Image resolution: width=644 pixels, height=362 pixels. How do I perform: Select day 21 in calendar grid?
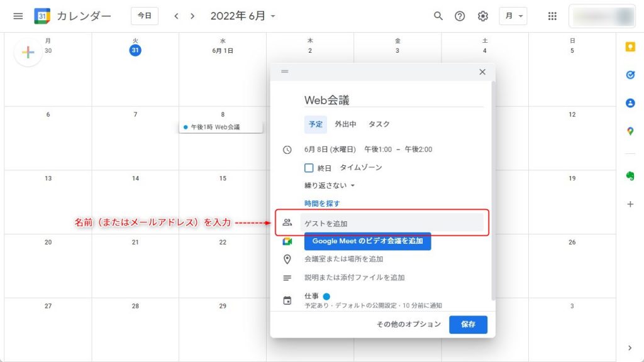pyautogui.click(x=136, y=242)
